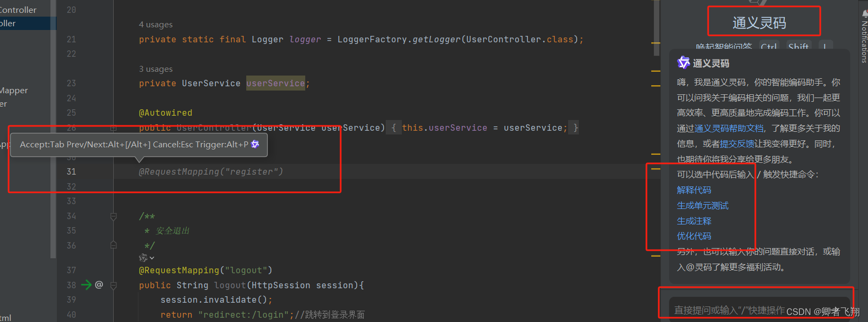Viewport: 868px width, 322px height.
Task: Open the Notifications tool window tab
Action: (x=864, y=42)
